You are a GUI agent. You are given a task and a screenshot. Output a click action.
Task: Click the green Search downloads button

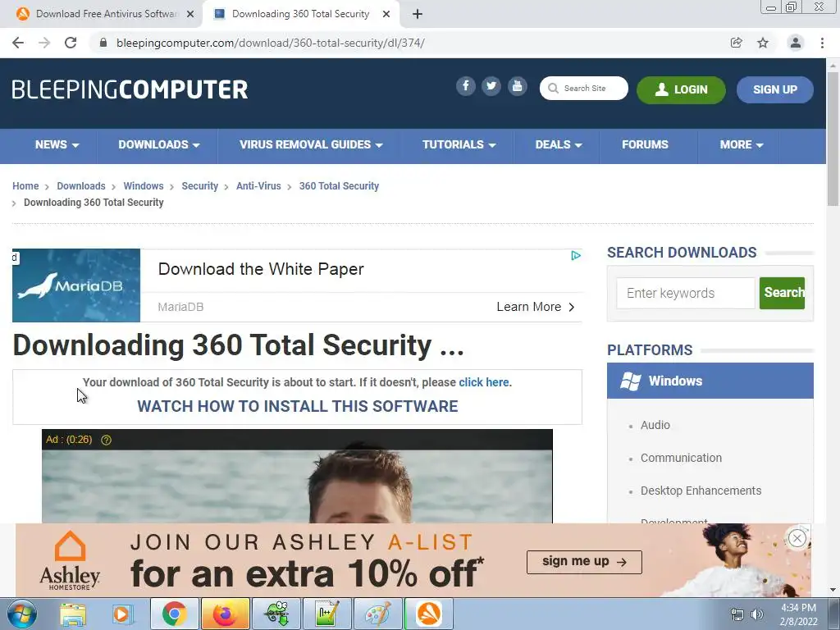tap(782, 293)
